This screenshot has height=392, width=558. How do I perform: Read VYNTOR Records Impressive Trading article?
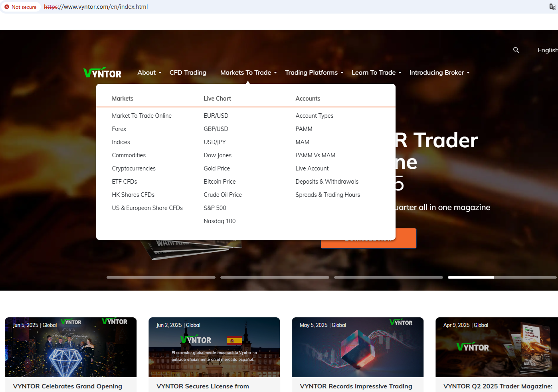pos(356,386)
